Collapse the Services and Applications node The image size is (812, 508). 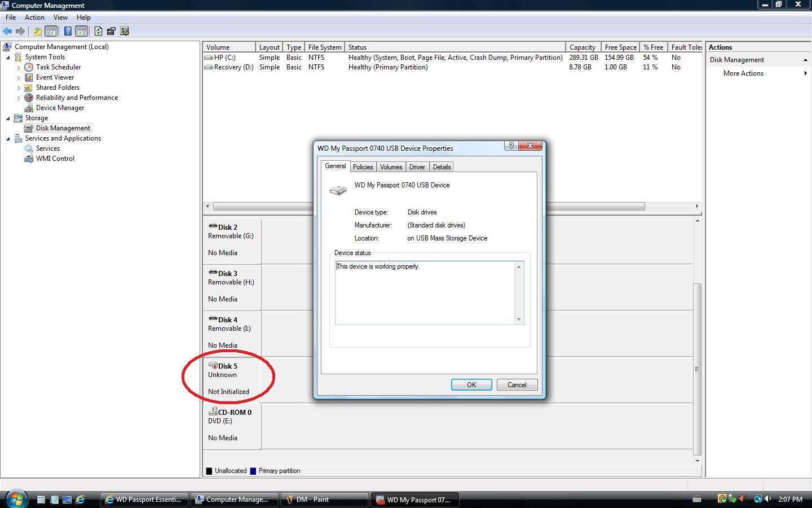tap(8, 138)
